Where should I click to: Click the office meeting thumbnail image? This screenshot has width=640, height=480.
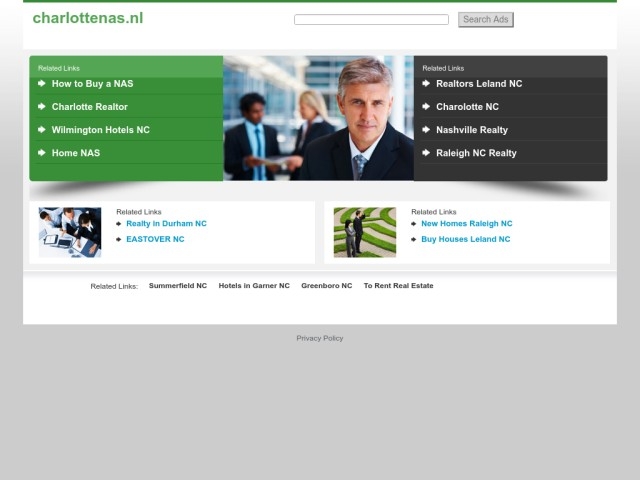[70, 232]
